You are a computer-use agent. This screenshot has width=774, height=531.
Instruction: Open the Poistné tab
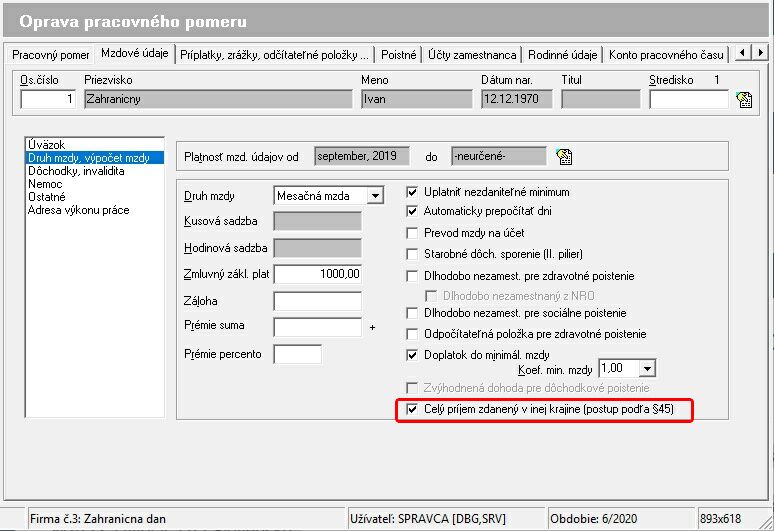(399, 55)
